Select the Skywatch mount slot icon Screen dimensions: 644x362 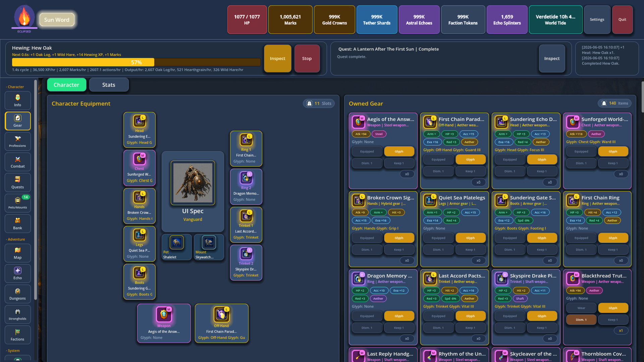pyautogui.click(x=209, y=242)
